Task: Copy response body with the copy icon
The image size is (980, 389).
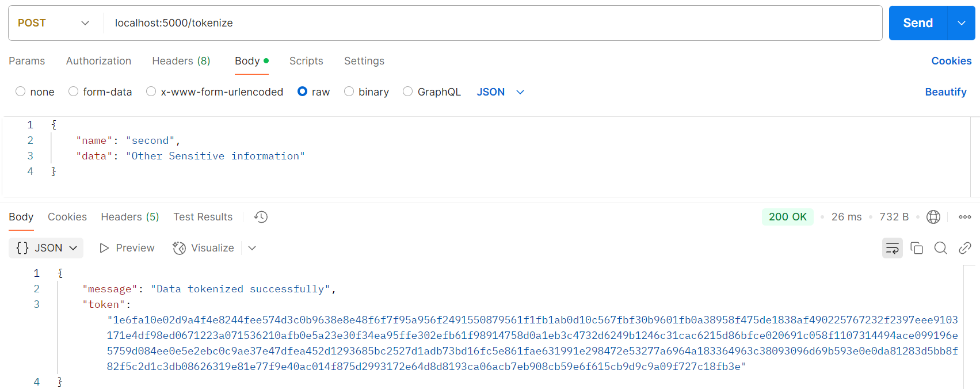Action: pos(917,248)
